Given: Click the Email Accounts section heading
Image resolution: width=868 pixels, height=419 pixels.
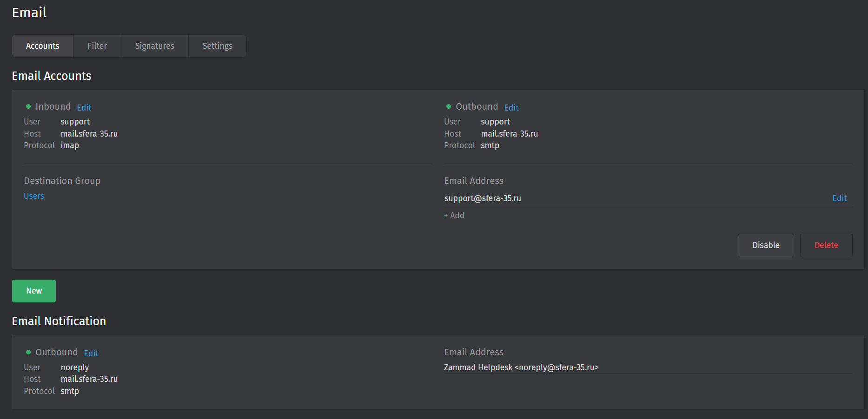Looking at the screenshot, I should [52, 76].
